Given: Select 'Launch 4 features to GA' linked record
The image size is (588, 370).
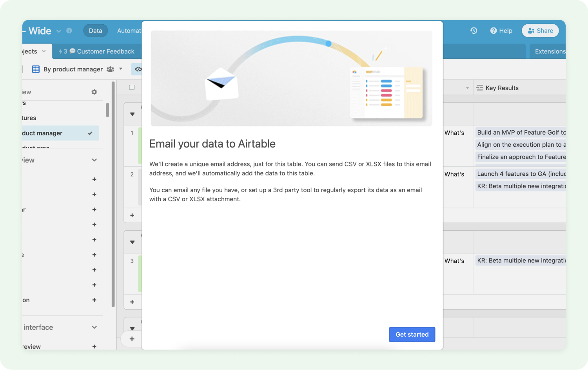Looking at the screenshot, I should pos(521,174).
